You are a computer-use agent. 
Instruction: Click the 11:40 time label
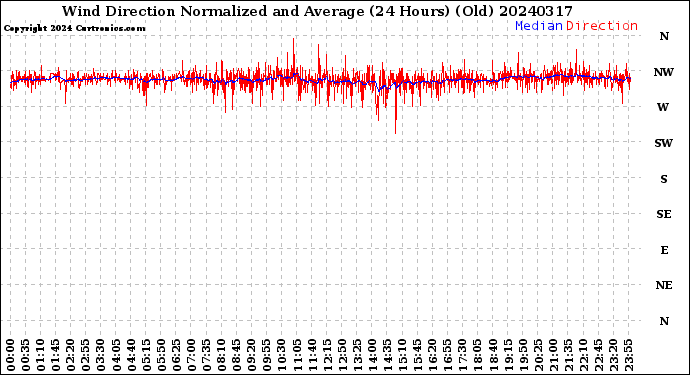tap(312, 355)
